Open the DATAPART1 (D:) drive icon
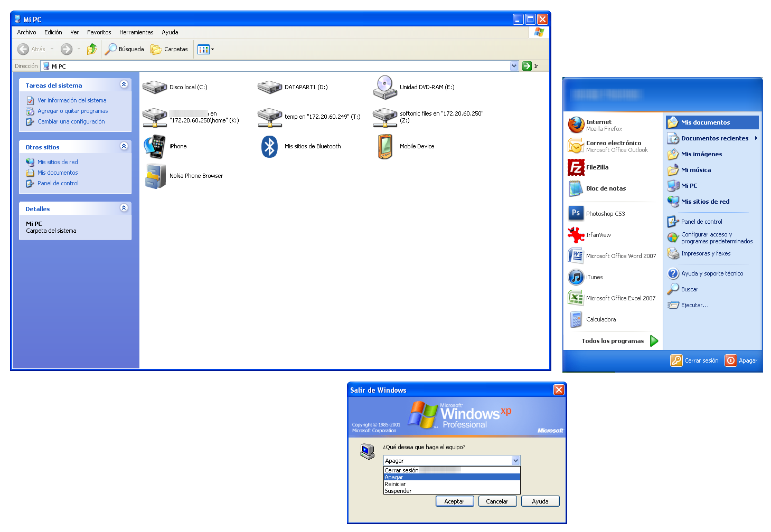Viewport: 771px width, 532px height. pyautogui.click(x=270, y=87)
